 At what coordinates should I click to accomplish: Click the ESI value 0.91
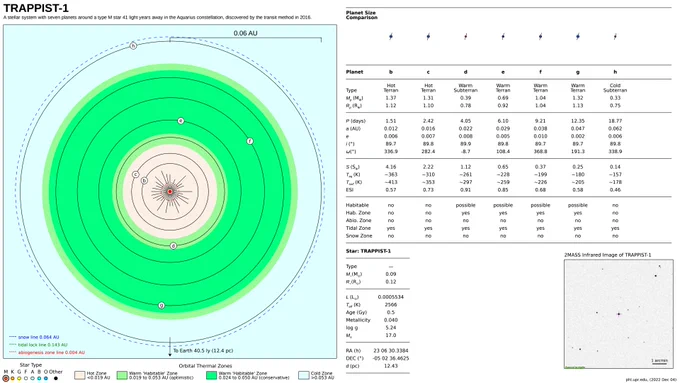tap(466, 190)
